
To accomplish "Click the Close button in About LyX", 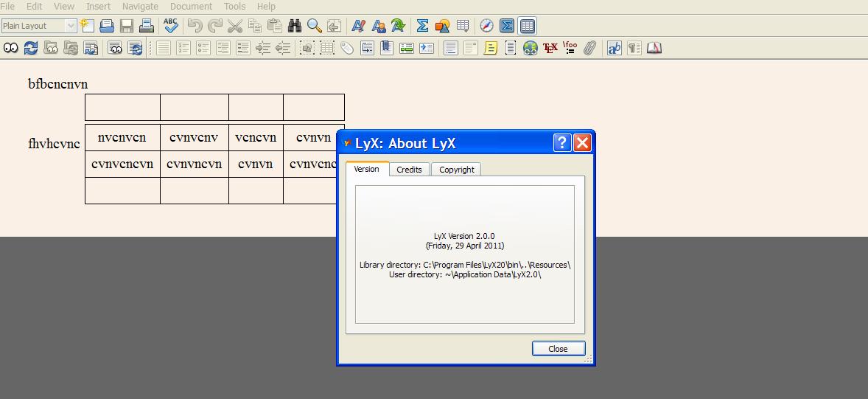I will coord(558,349).
